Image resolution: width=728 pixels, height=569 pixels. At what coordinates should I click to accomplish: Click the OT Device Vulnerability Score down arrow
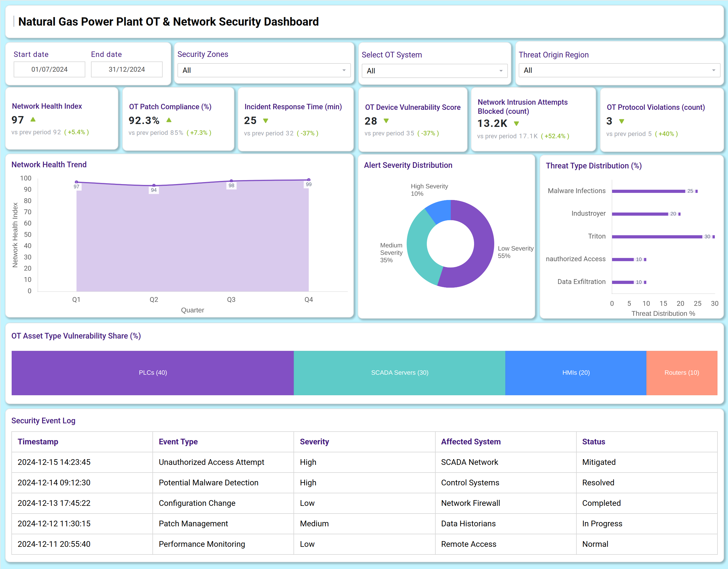pyautogui.click(x=386, y=121)
